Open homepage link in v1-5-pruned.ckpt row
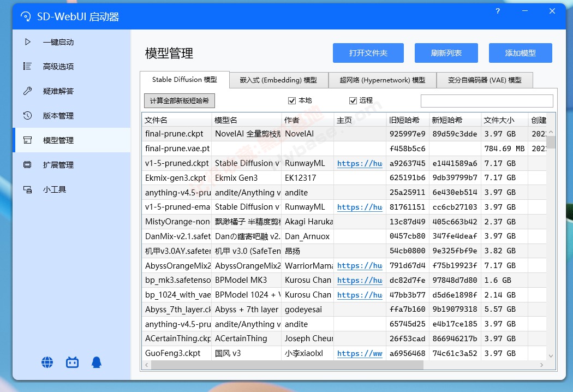573x392 pixels. [360, 163]
